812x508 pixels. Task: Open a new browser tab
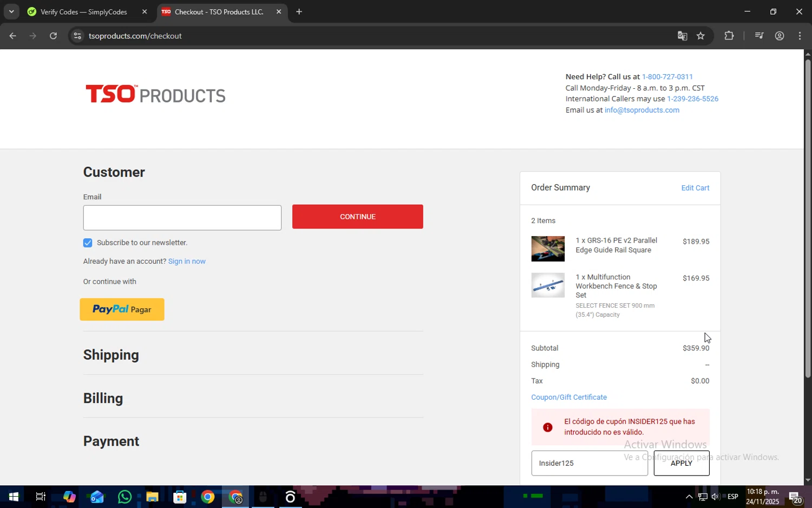click(299, 12)
